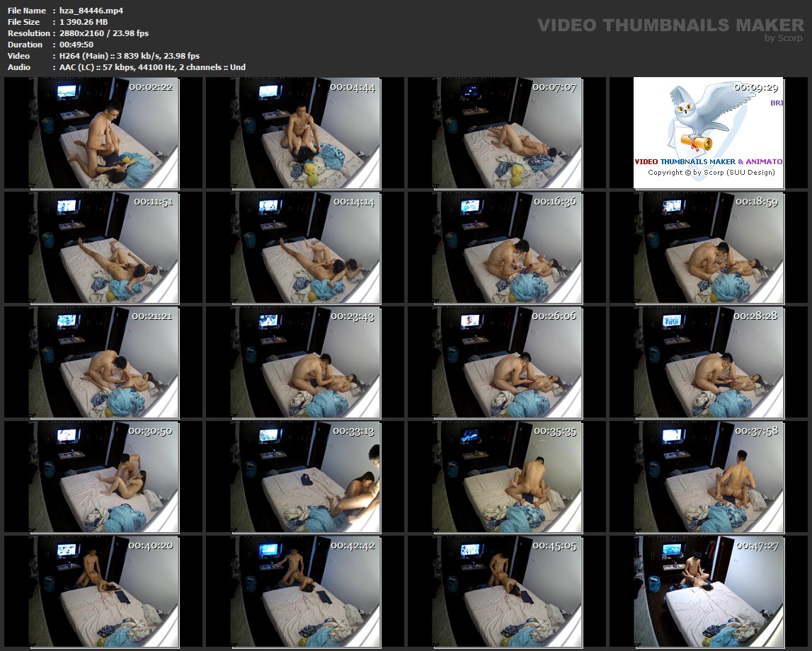Select the thumbnail stamped 00:11:51
The width and height of the screenshot is (812, 651).
[103, 248]
